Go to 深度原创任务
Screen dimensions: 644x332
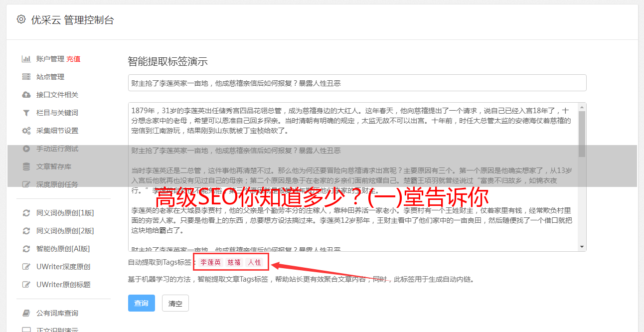(57, 184)
